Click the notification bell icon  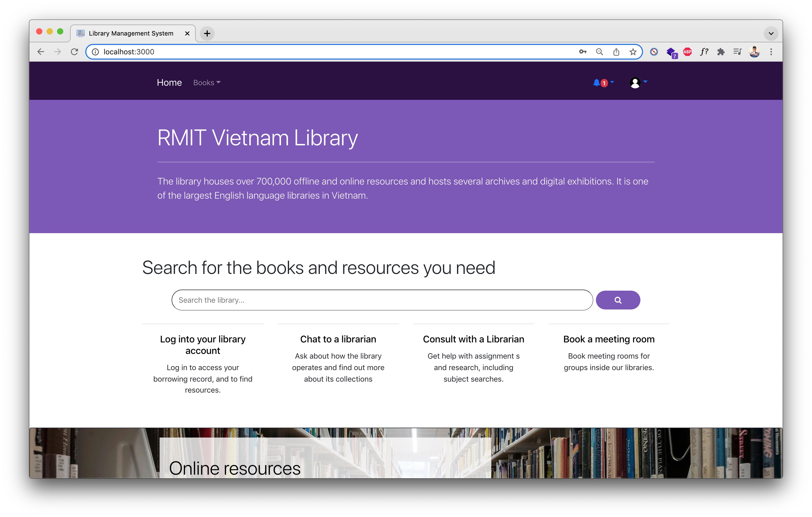point(597,83)
